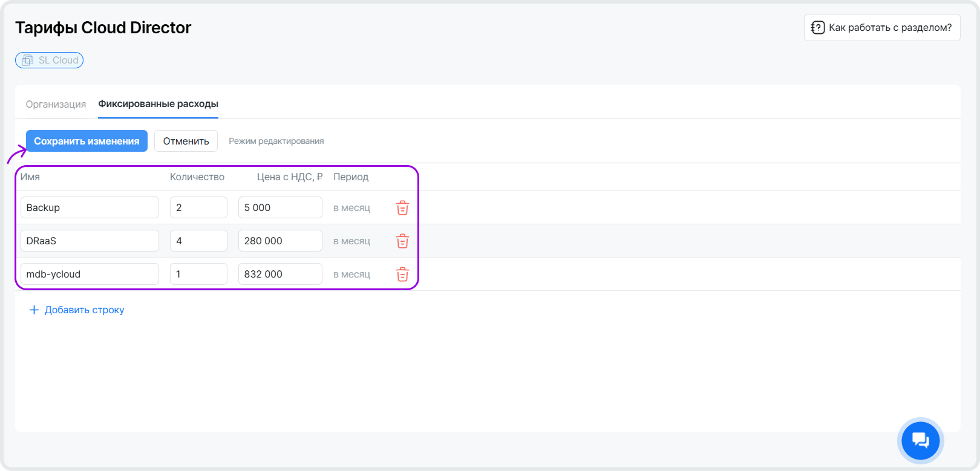This screenshot has height=471, width=980.
Task: Click Добавить строку link
Action: pos(84,310)
